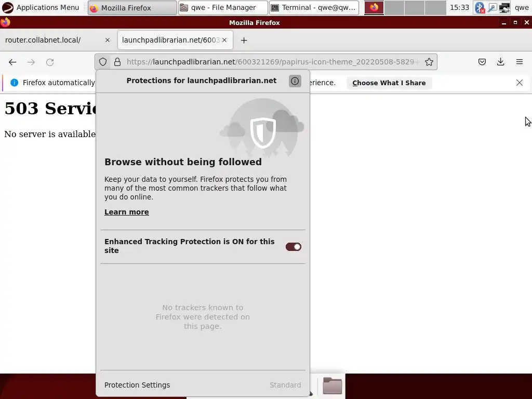Switch to Terminal taskbar window
532x399 pixels.
[314, 8]
